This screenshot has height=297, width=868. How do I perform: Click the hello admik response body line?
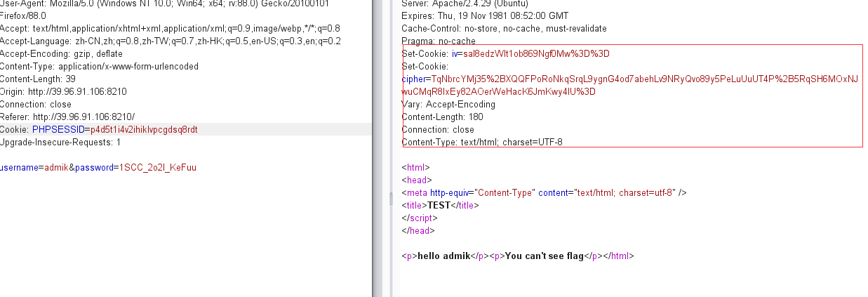(x=518, y=256)
